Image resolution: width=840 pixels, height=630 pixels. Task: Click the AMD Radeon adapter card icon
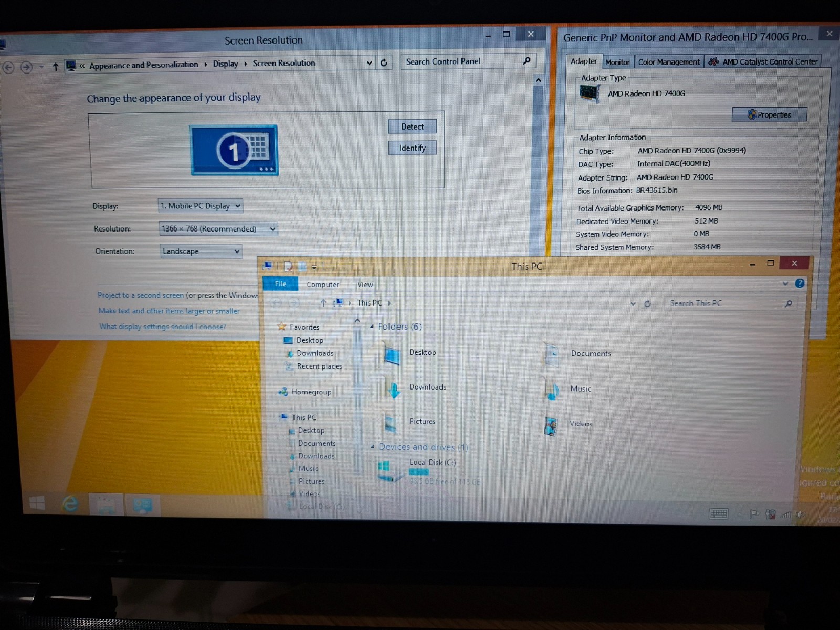590,93
